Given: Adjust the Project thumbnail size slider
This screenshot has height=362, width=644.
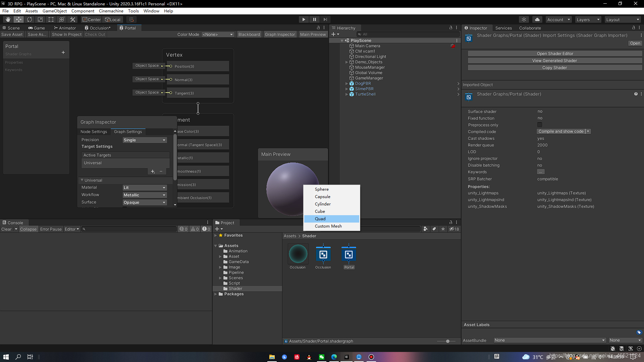Looking at the screenshot, I should [x=447, y=341].
